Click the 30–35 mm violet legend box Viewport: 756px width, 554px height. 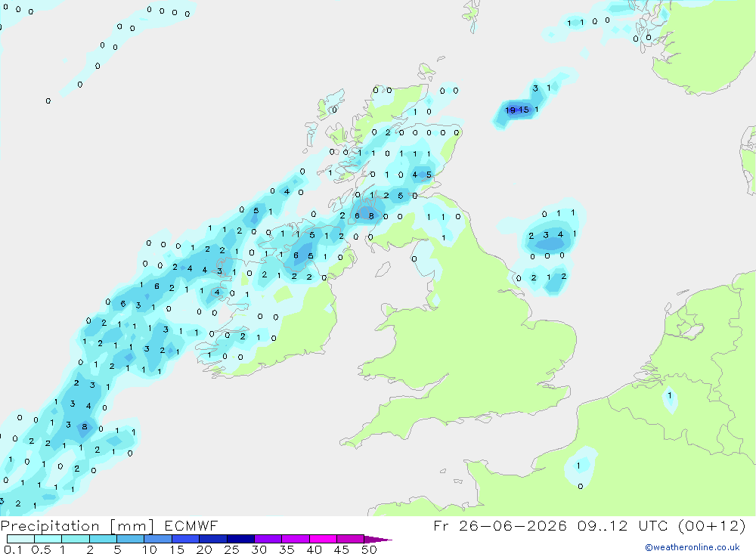(x=268, y=539)
